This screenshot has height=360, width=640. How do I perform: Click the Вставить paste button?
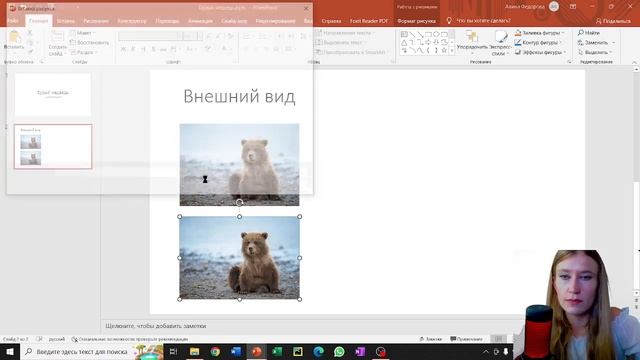pyautogui.click(x=14, y=41)
